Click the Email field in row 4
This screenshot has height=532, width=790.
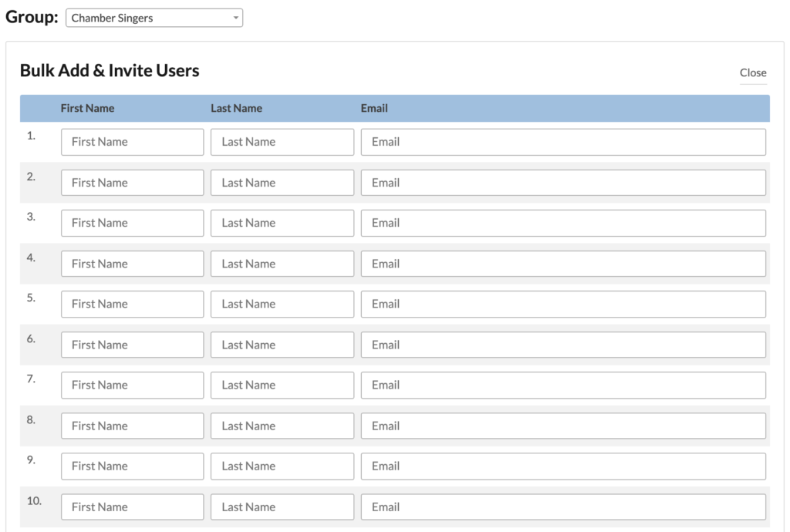pyautogui.click(x=563, y=264)
